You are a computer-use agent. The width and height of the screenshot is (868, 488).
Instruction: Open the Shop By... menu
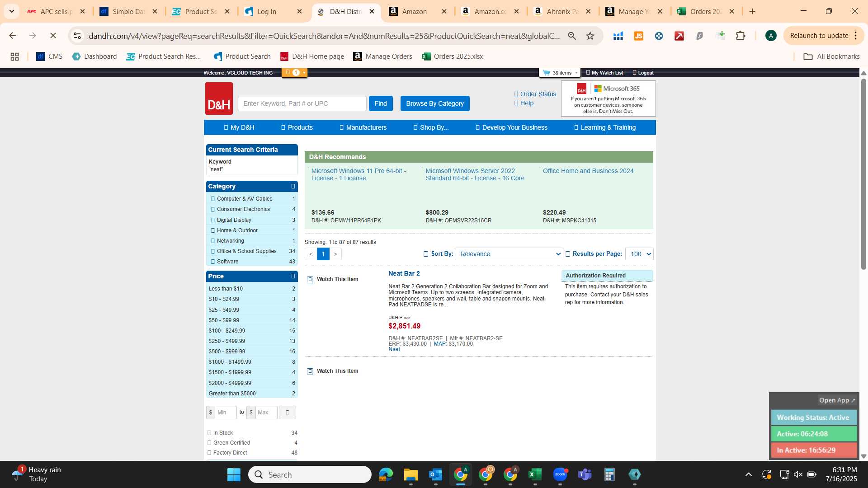click(431, 127)
